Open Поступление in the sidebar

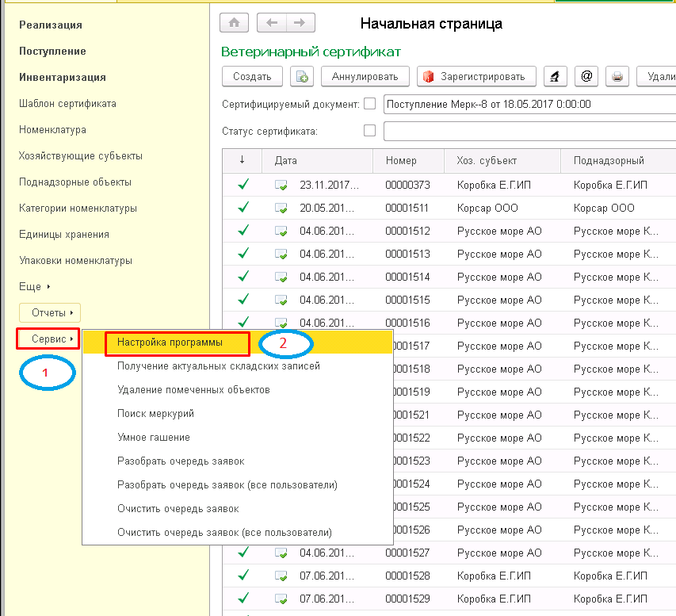(x=52, y=52)
